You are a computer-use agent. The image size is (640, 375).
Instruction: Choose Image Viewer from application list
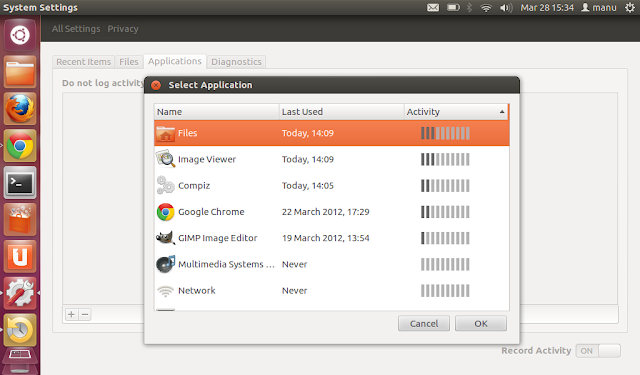click(331, 159)
